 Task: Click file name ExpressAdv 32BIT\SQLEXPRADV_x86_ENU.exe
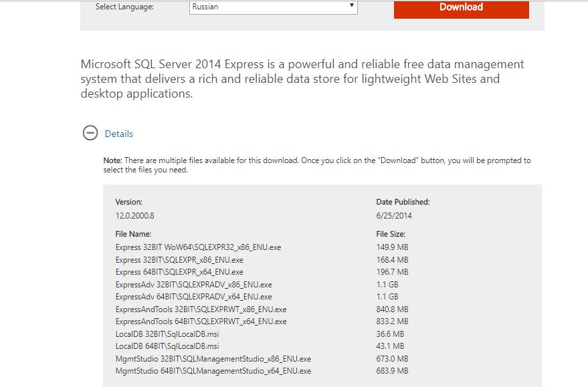tap(193, 285)
